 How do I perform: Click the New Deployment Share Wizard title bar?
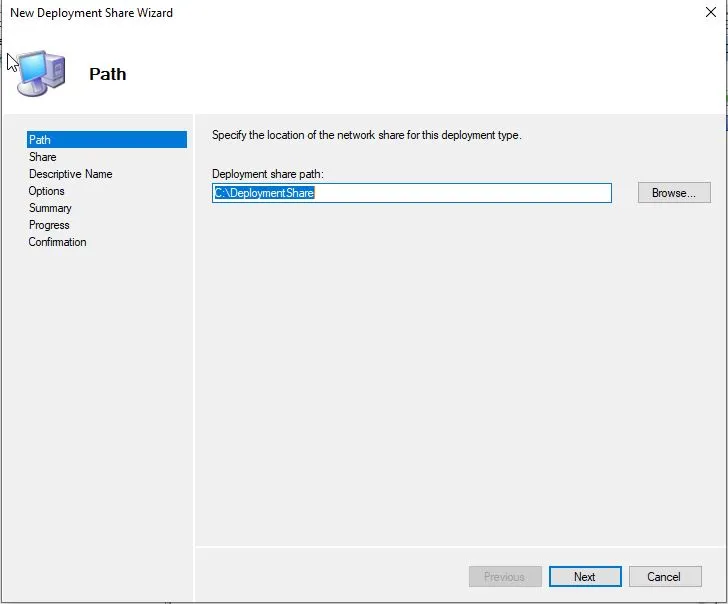click(300, 13)
